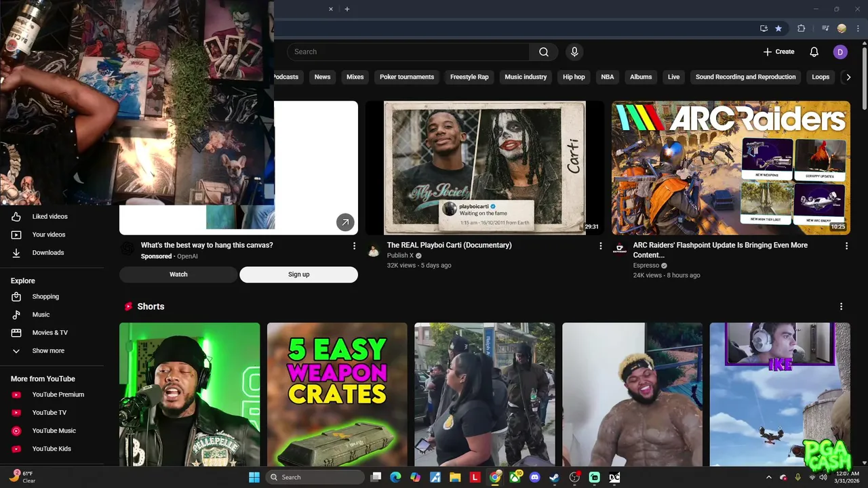Open the purple D account avatar
Viewport: 868px width, 488px height.
click(840, 52)
